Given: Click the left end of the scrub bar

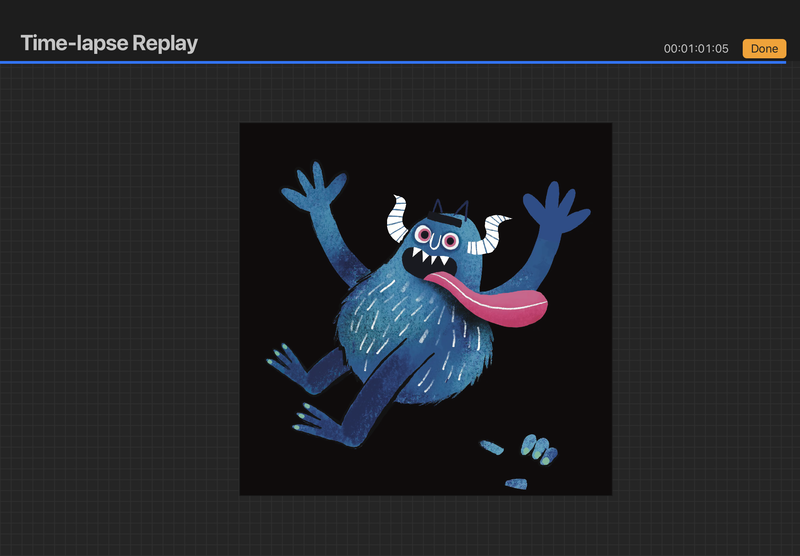Looking at the screenshot, I should 4,62.
